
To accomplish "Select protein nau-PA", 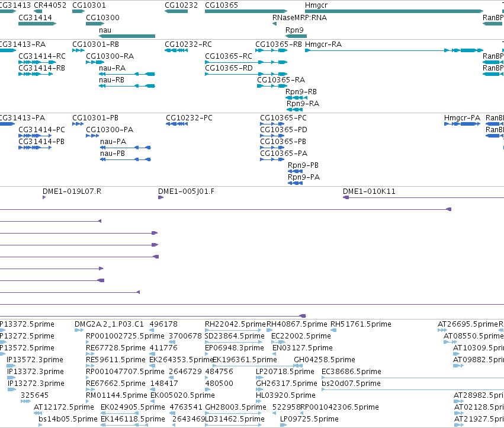I will [x=126, y=148].
